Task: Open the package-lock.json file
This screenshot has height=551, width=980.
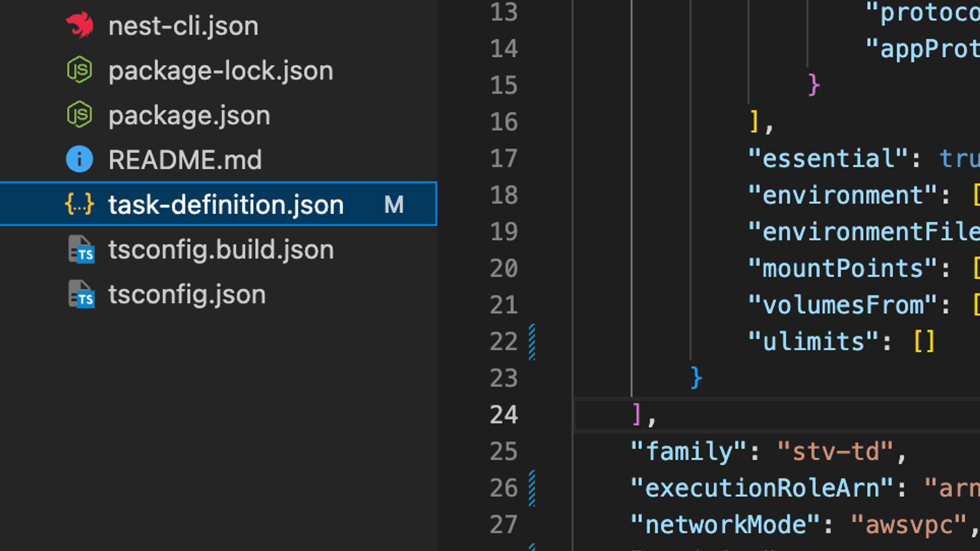Action: (x=220, y=71)
